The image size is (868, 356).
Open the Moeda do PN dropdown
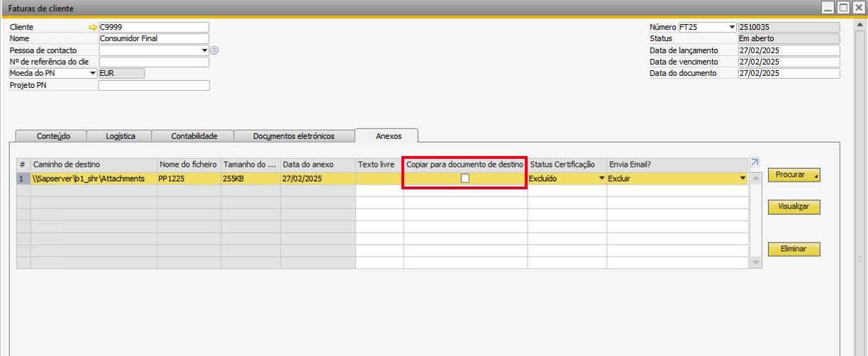click(92, 73)
